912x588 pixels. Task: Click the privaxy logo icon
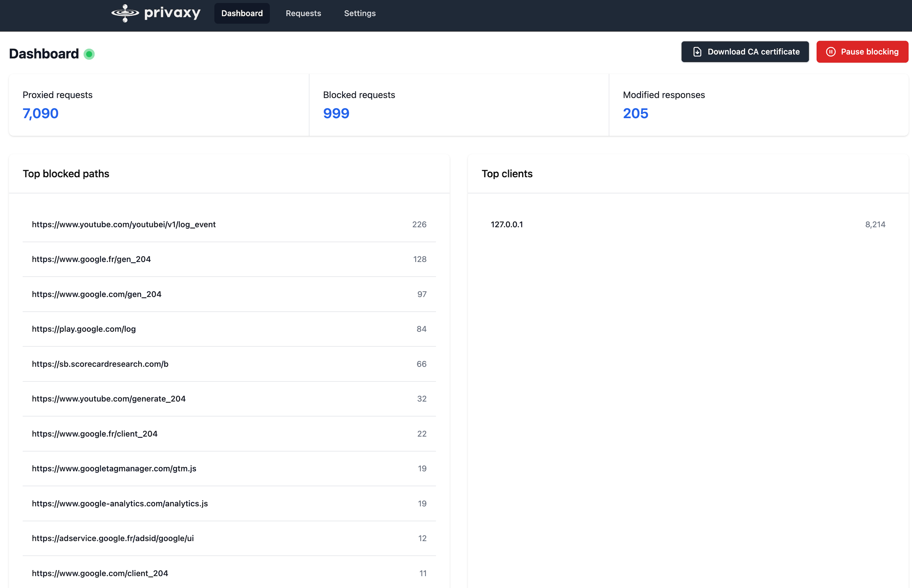(125, 13)
